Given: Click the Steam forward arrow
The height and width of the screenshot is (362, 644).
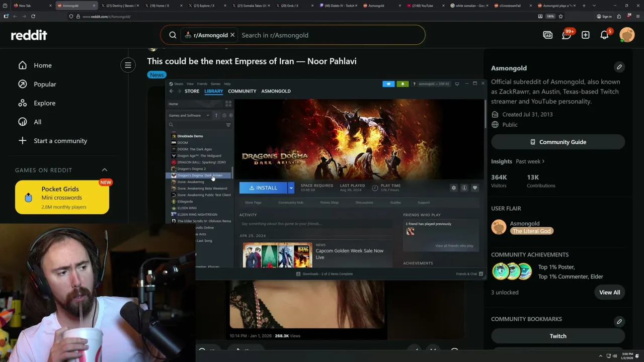Looking at the screenshot, I should 179,91.
